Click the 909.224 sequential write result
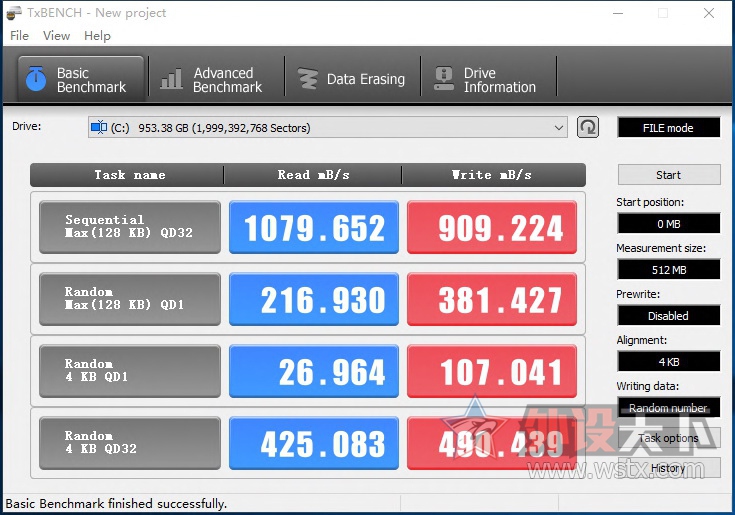 [492, 227]
